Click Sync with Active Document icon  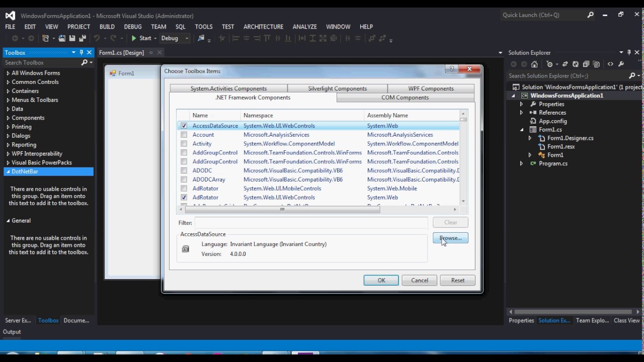point(565,64)
